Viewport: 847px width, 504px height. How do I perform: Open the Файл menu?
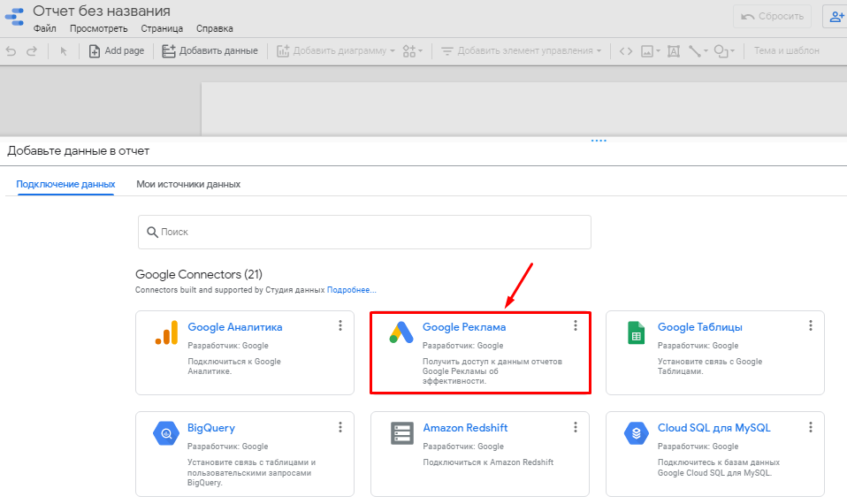pos(44,28)
